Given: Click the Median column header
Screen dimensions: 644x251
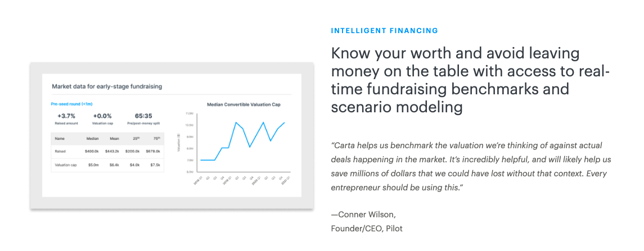Looking at the screenshot, I should pyautogui.click(x=92, y=139).
